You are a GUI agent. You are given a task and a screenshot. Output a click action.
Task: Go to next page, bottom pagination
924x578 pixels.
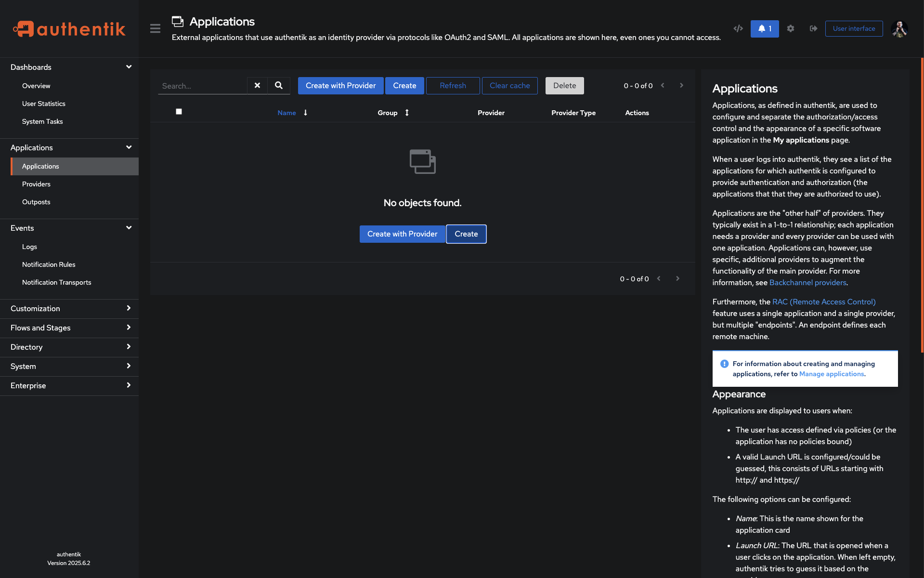tap(677, 278)
